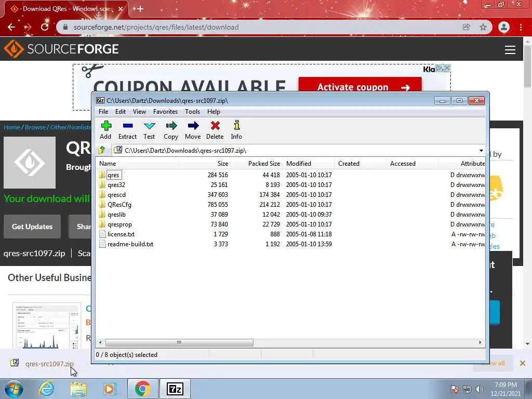Image resolution: width=532 pixels, height=399 pixels.
Task: Click the Extract toolbar icon
Action: [x=128, y=126]
